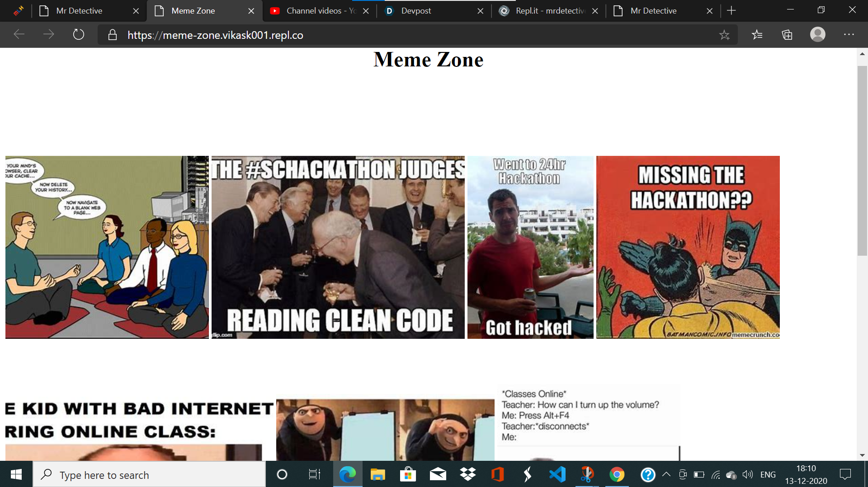This screenshot has width=868, height=487.
Task: Click the 'Classes Online' text meme
Action: point(589,422)
